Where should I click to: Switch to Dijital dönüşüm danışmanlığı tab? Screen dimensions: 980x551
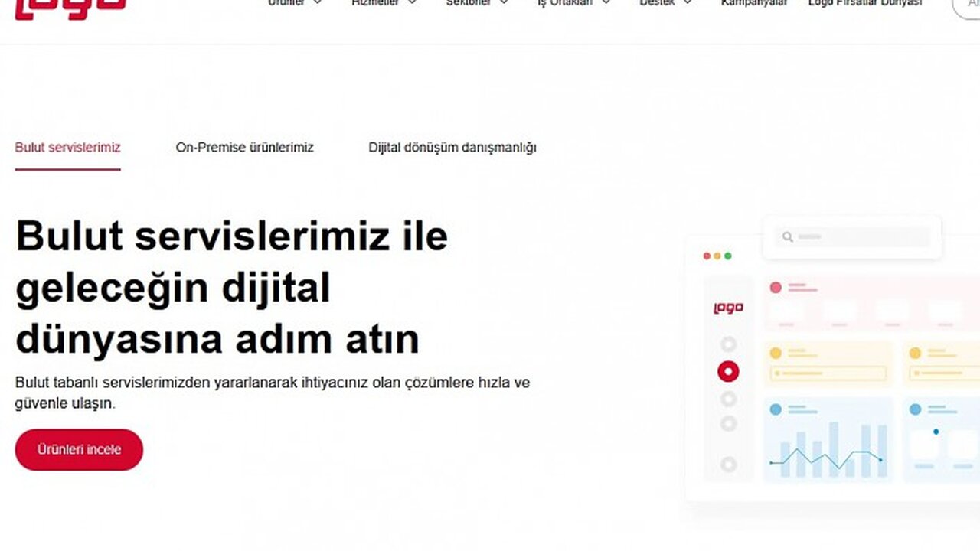click(452, 148)
